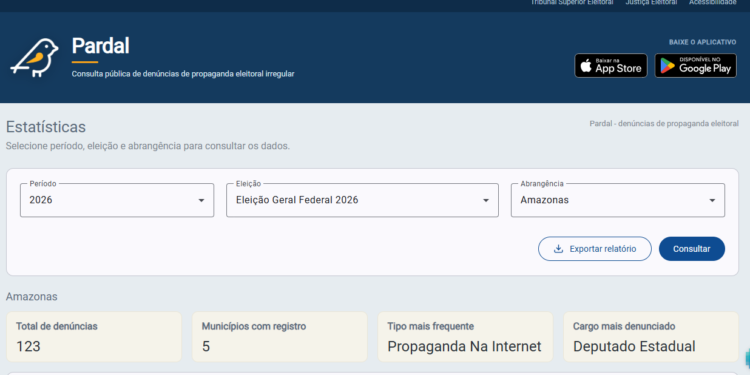Click the subtitle 'Consulta pública de denúncias de propaganda eleitoral irregular'

(x=183, y=74)
